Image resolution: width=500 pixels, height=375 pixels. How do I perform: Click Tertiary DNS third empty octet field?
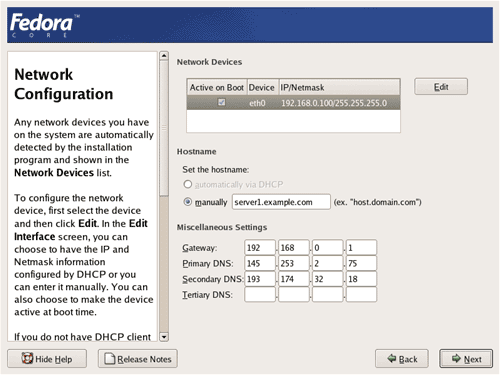(327, 295)
